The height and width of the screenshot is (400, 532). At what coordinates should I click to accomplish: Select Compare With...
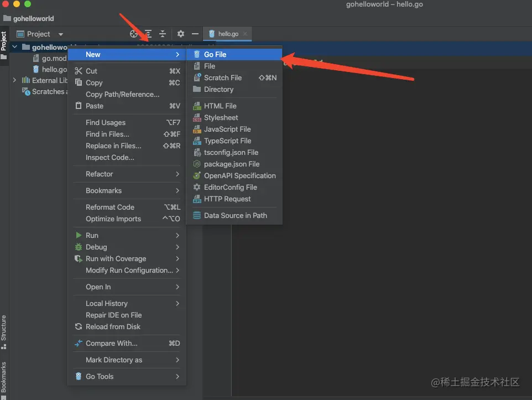pos(127,344)
